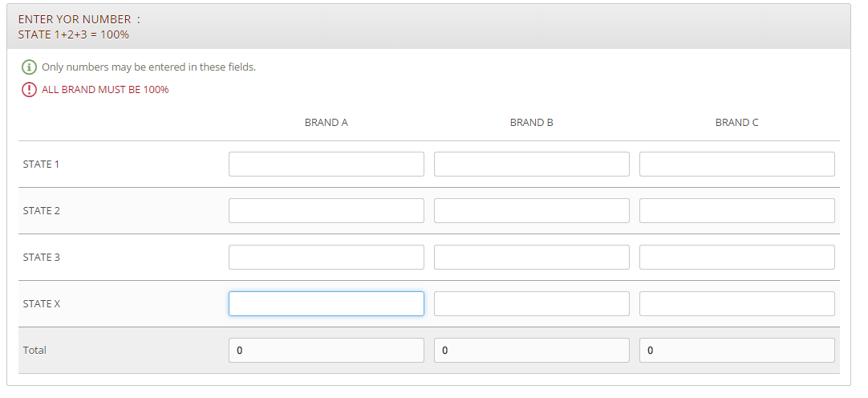Image resolution: width=868 pixels, height=398 pixels.
Task: Activate the STATE X Brand A field
Action: (326, 304)
